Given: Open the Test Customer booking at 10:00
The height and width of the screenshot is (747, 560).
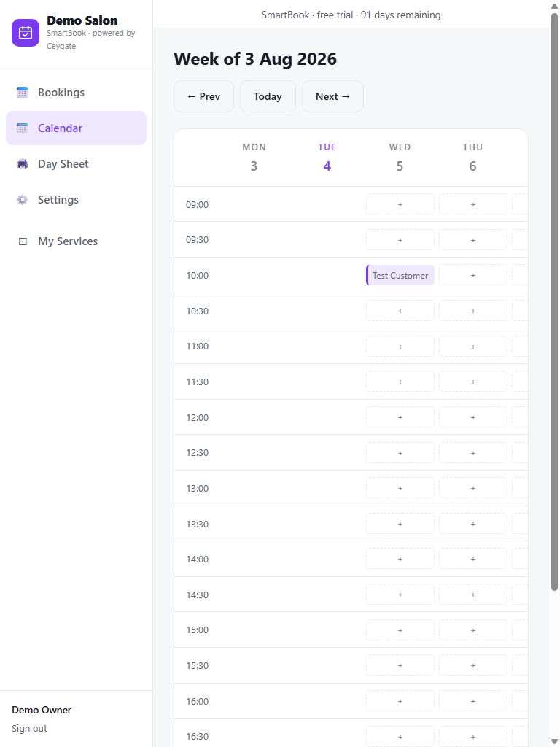Looking at the screenshot, I should point(400,275).
